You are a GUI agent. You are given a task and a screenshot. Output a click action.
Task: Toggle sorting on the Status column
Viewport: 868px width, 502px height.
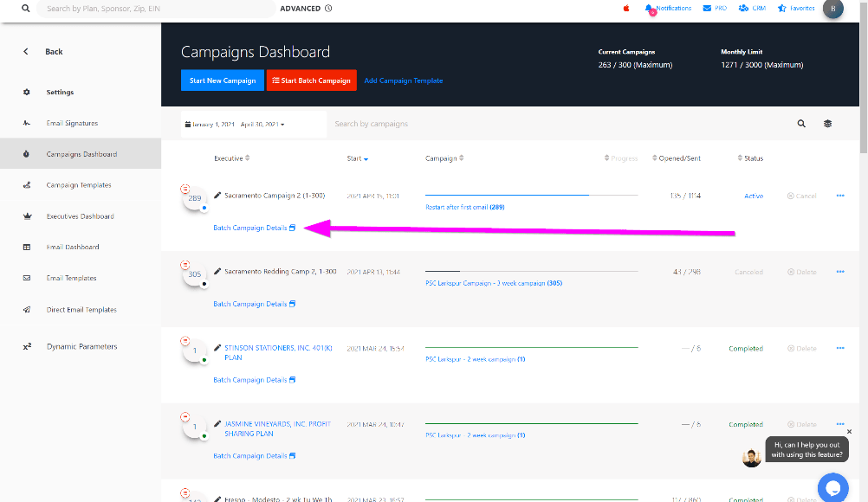pos(750,158)
